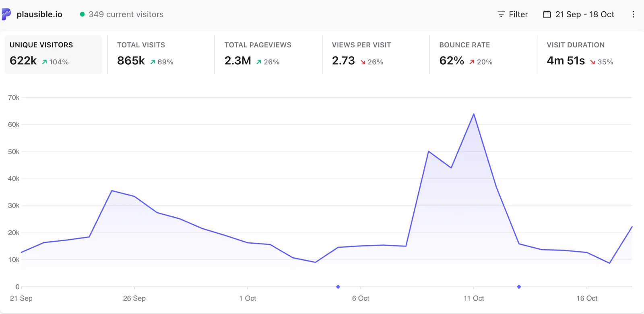Click the annotation diamond near 13 Oct
Image resolution: width=644 pixels, height=314 pixels.
click(519, 287)
